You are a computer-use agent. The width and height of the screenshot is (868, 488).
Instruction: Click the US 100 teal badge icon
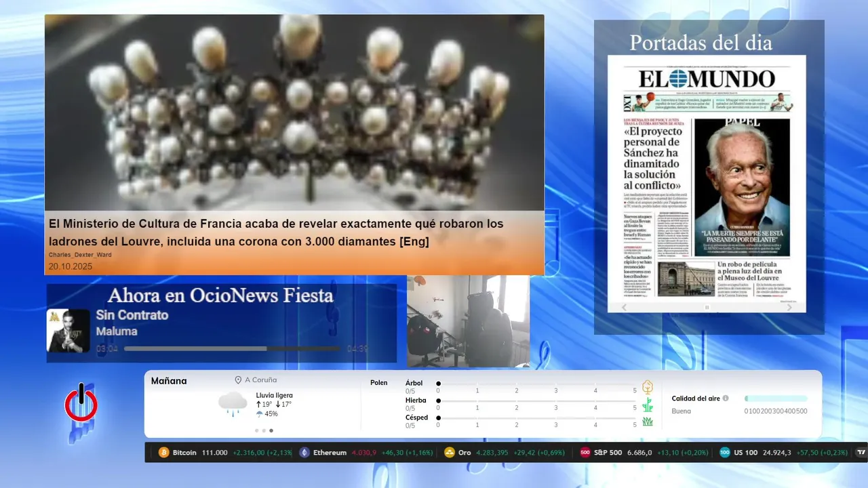tap(725, 453)
